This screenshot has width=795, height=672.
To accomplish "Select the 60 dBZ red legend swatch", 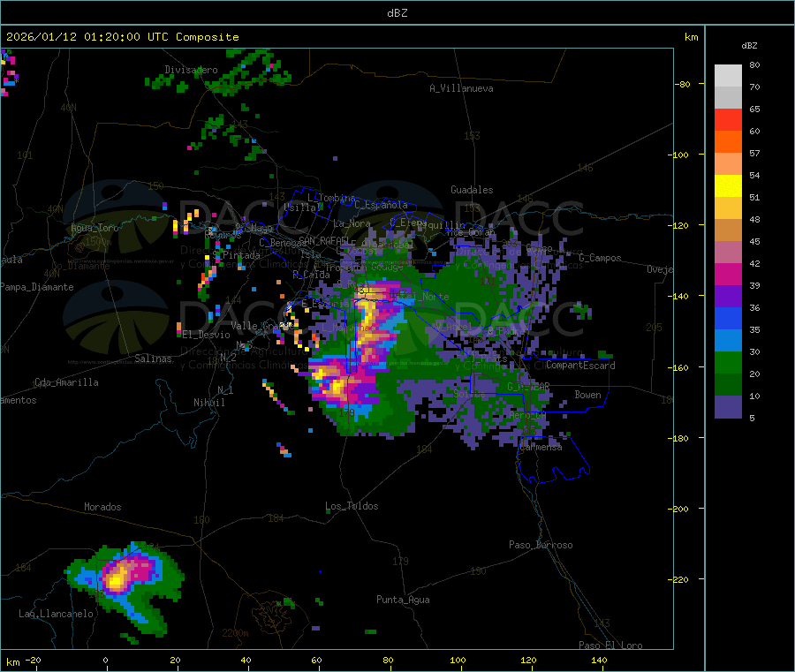I will click(728, 119).
